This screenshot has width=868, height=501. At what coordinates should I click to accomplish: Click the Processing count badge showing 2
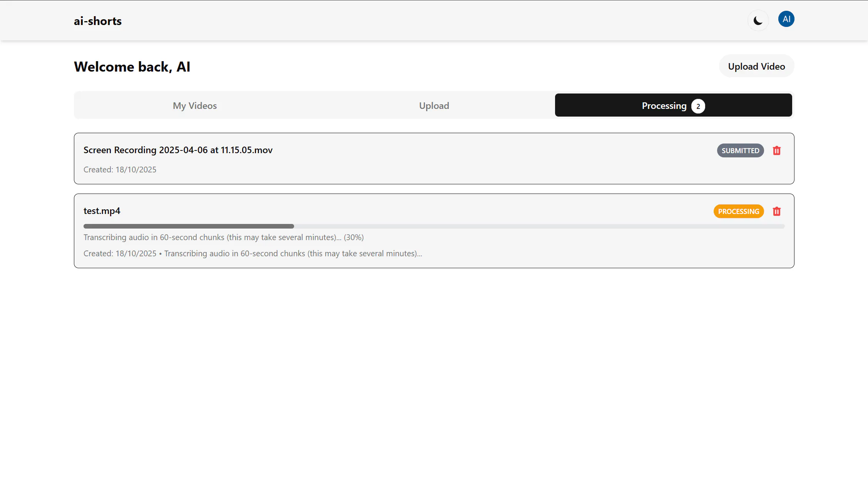pyautogui.click(x=698, y=106)
